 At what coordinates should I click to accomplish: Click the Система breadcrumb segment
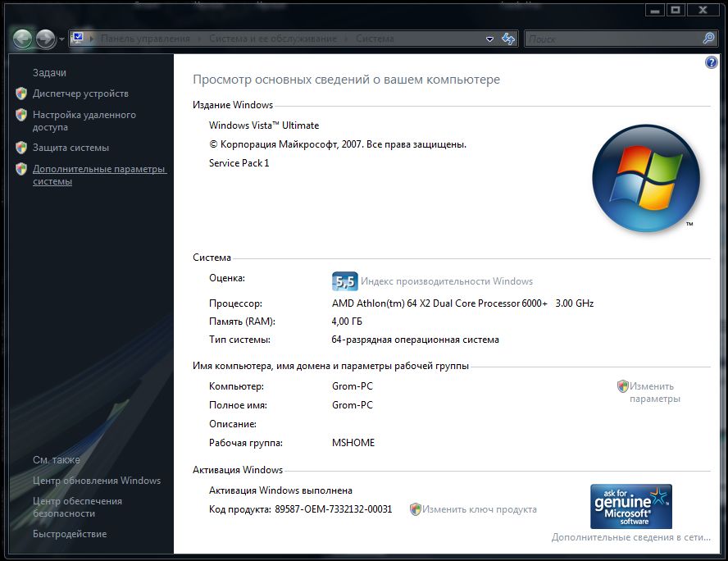pos(375,39)
